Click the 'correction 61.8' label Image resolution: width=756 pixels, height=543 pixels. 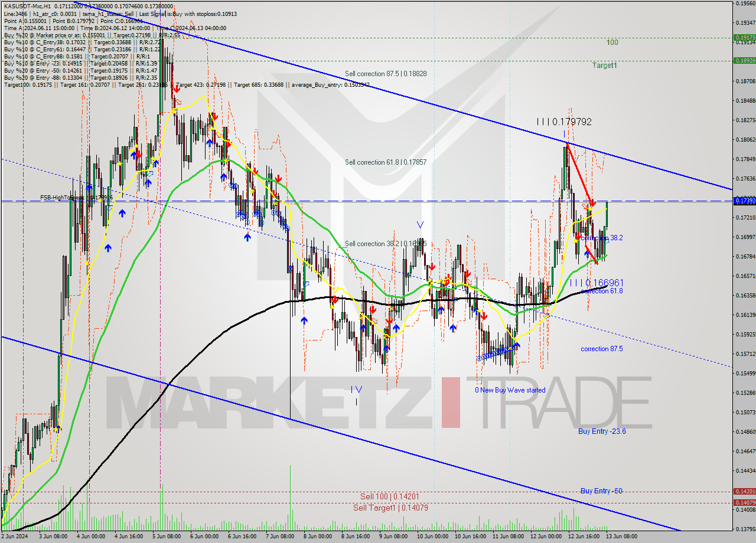[x=602, y=291]
